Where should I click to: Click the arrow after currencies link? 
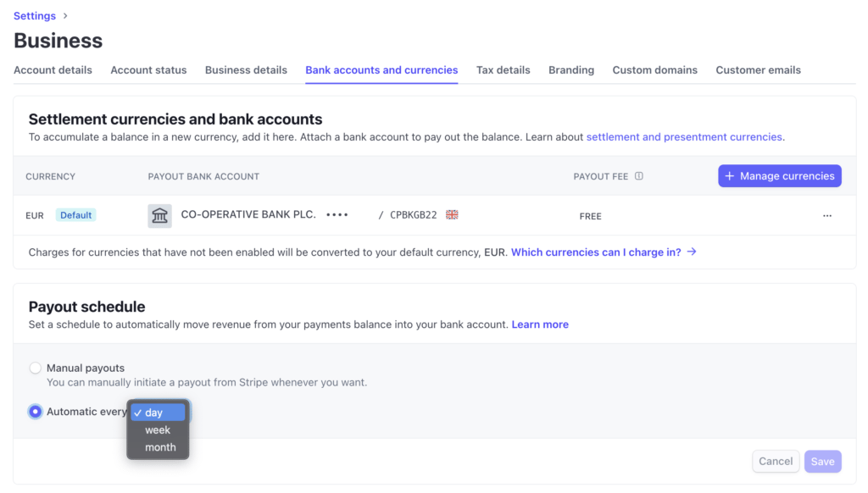(x=692, y=252)
